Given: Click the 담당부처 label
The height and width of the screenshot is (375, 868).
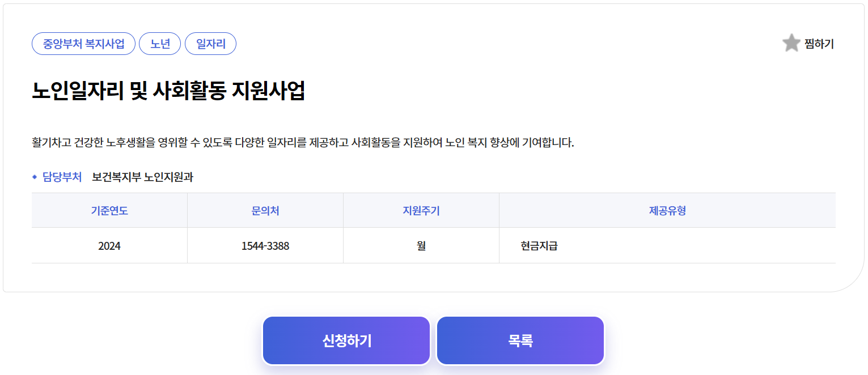Looking at the screenshot, I should click(62, 177).
